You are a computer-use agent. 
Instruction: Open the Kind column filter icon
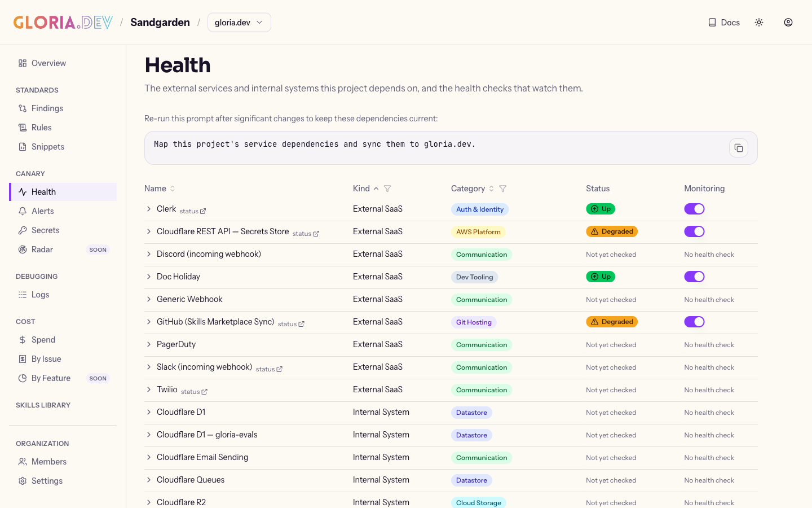pos(387,189)
